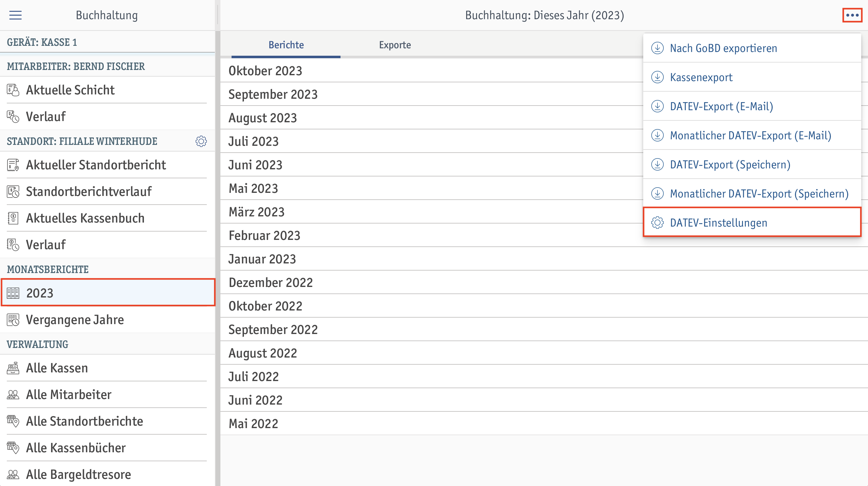The image size is (868, 486).
Task: Click the Vergangene Jahre icon
Action: coord(13,319)
